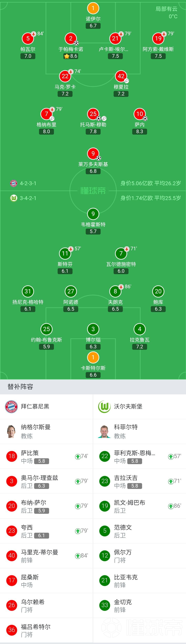Select 韦格霍斯特 green number 9 circle
This screenshot has width=186, height=644.
tap(93, 214)
